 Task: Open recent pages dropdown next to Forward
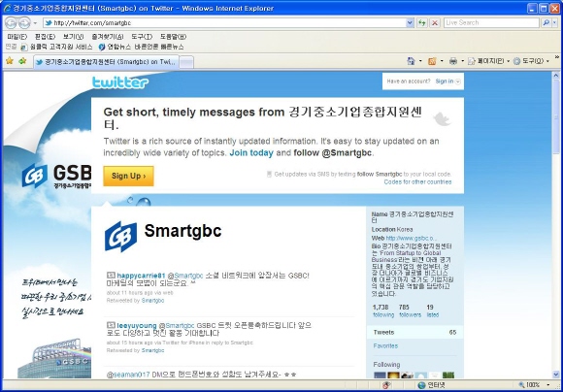35,23
